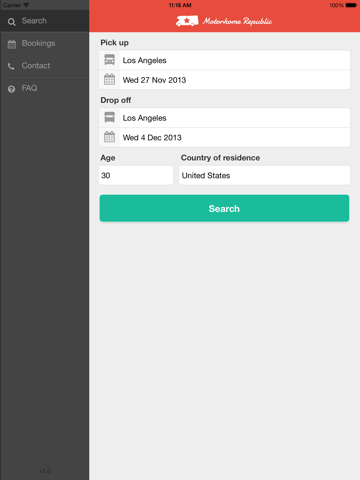Click the v1.0 version label in sidebar
This screenshot has height=480, width=360.
(x=45, y=471)
